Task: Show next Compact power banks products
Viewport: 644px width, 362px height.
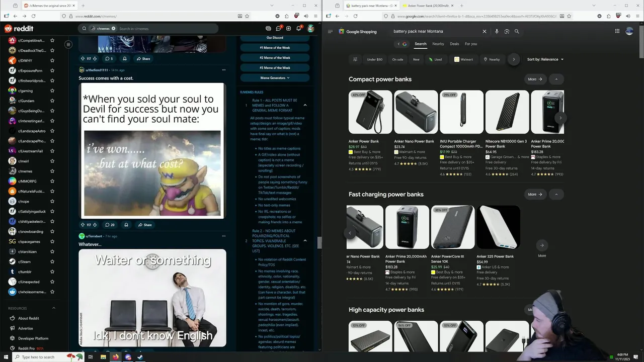Action: 560,118
